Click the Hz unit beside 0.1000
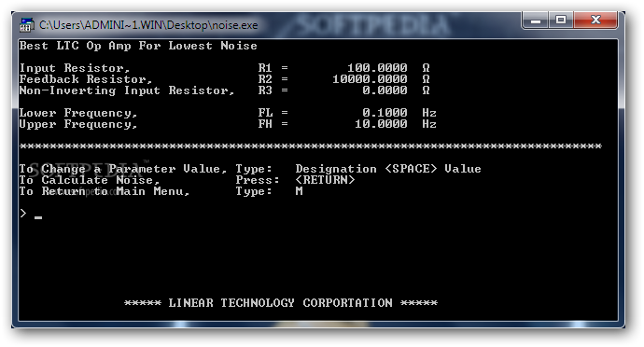The width and height of the screenshot is (644, 347). click(x=429, y=113)
